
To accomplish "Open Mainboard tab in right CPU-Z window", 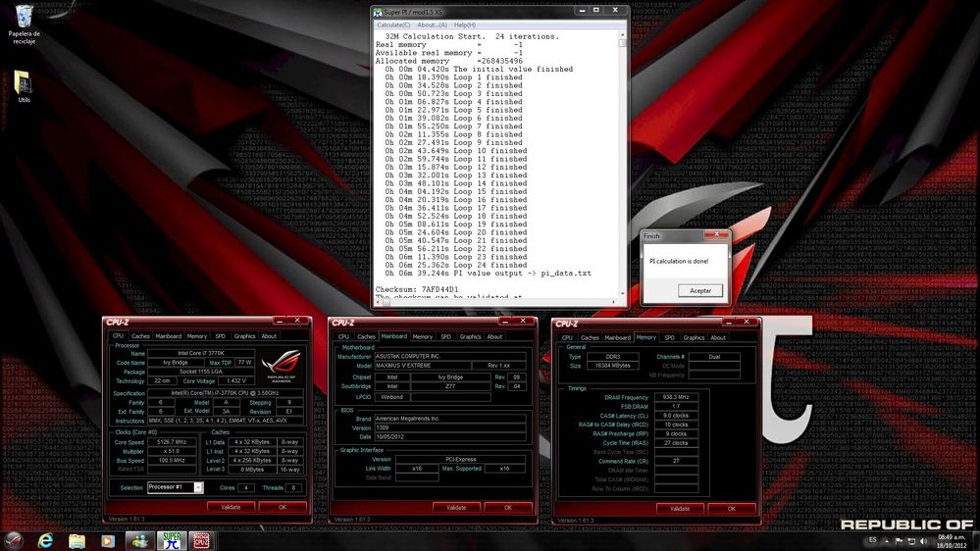I will pos(617,338).
